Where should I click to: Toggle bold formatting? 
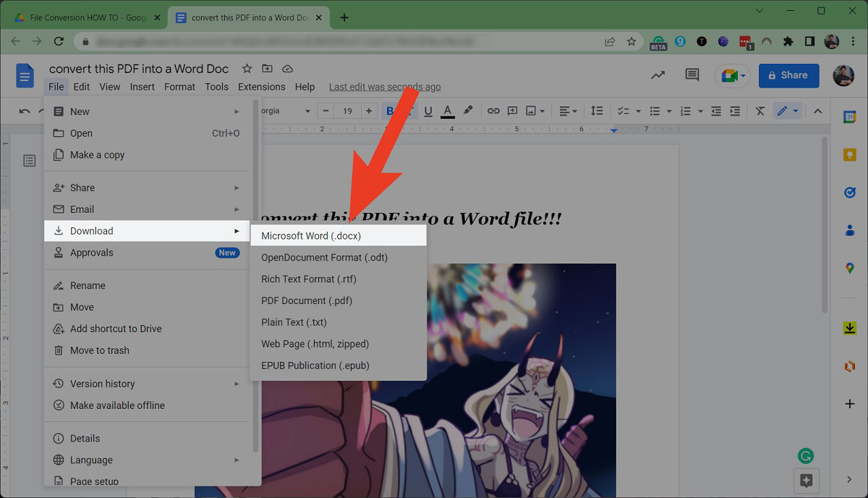(x=391, y=111)
